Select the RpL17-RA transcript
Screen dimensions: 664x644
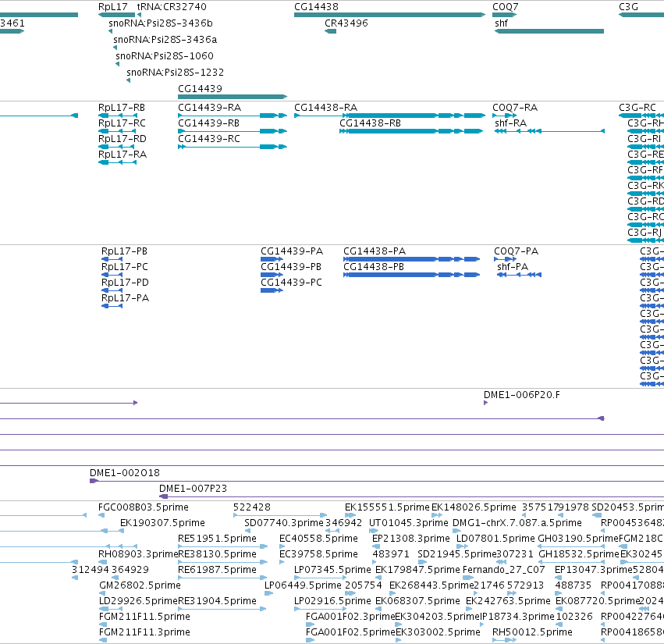point(117,162)
